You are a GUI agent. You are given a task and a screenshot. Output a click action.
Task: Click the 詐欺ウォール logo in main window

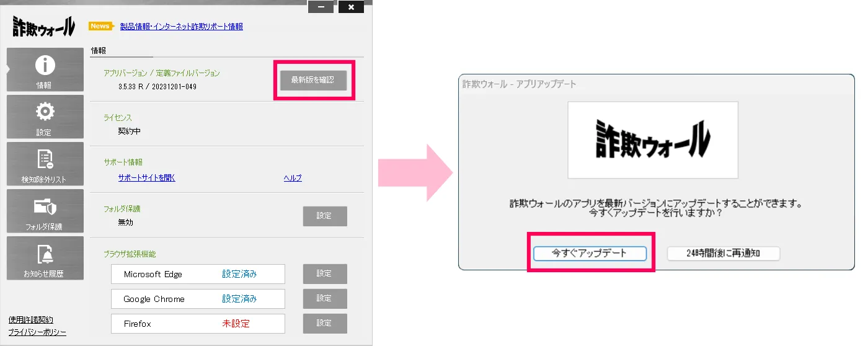[43, 27]
